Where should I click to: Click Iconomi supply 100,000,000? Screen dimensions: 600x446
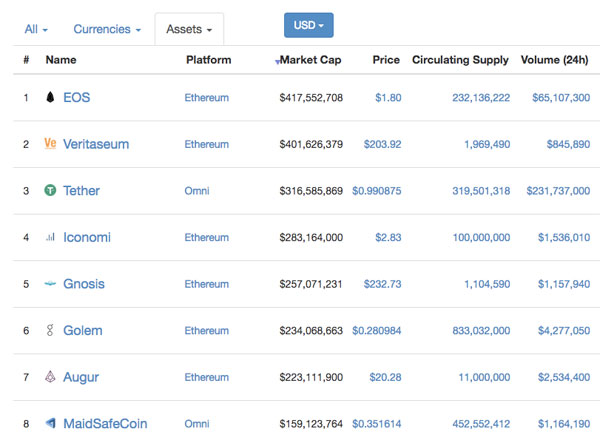(x=481, y=237)
